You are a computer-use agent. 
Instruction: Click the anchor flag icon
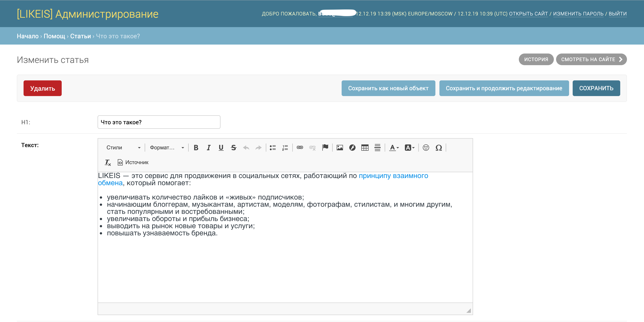(325, 148)
